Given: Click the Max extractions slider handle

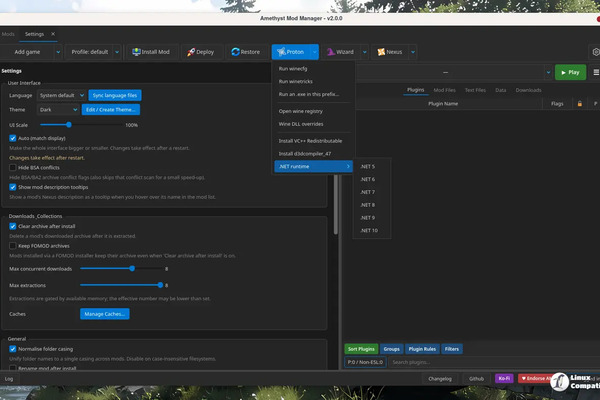Looking at the screenshot, I should click(x=160, y=285).
